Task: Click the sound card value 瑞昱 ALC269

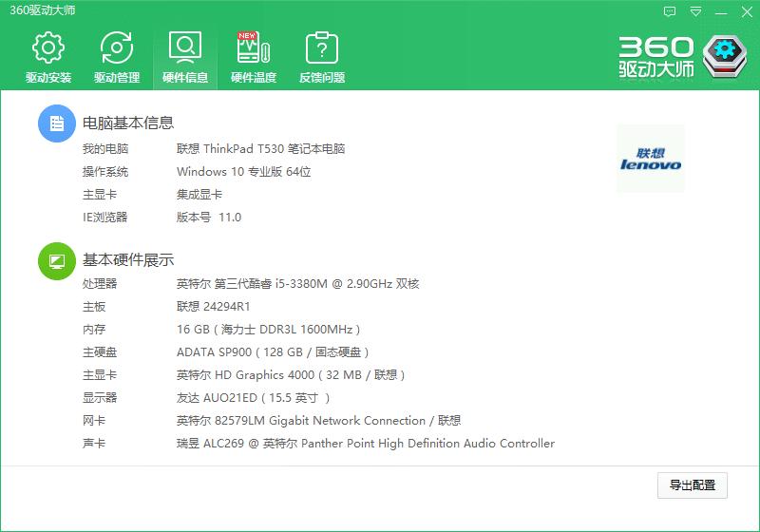Action: [x=366, y=444]
